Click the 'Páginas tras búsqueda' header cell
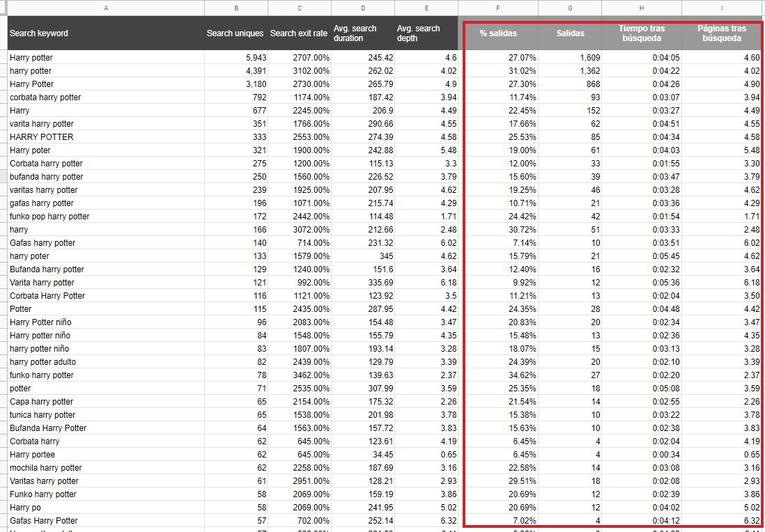Image resolution: width=765 pixels, height=532 pixels. pyautogui.click(x=722, y=33)
